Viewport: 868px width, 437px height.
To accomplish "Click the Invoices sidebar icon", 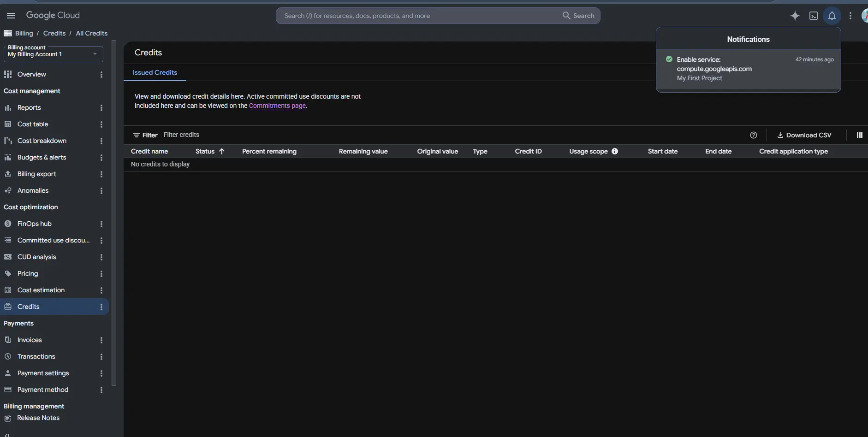I will point(8,340).
